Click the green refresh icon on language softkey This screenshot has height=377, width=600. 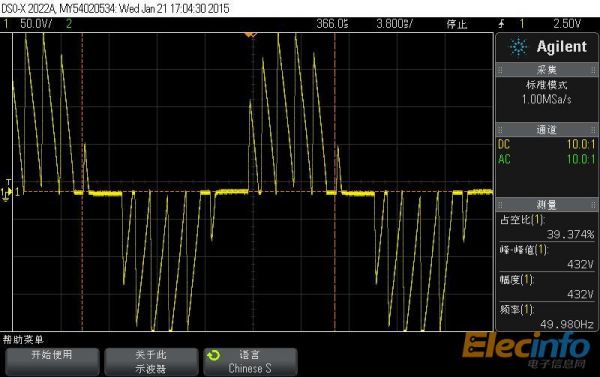214,356
